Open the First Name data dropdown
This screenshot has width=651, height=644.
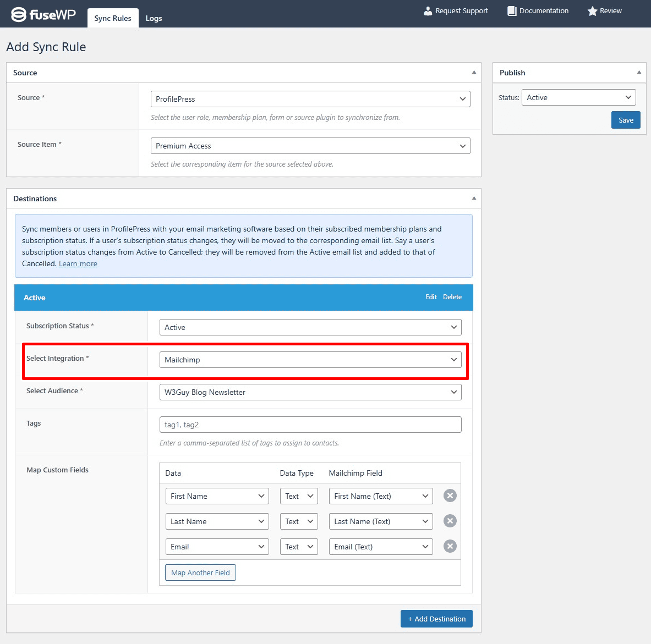tap(217, 496)
